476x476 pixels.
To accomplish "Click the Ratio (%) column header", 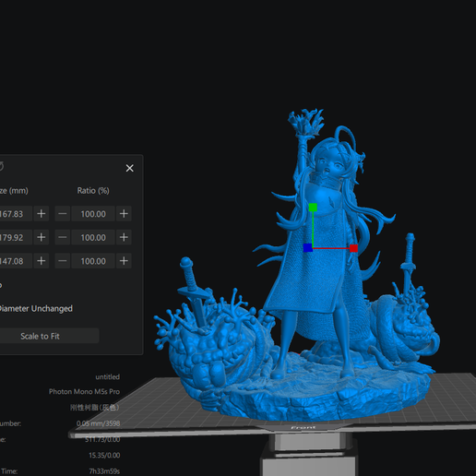I will pyautogui.click(x=93, y=191).
